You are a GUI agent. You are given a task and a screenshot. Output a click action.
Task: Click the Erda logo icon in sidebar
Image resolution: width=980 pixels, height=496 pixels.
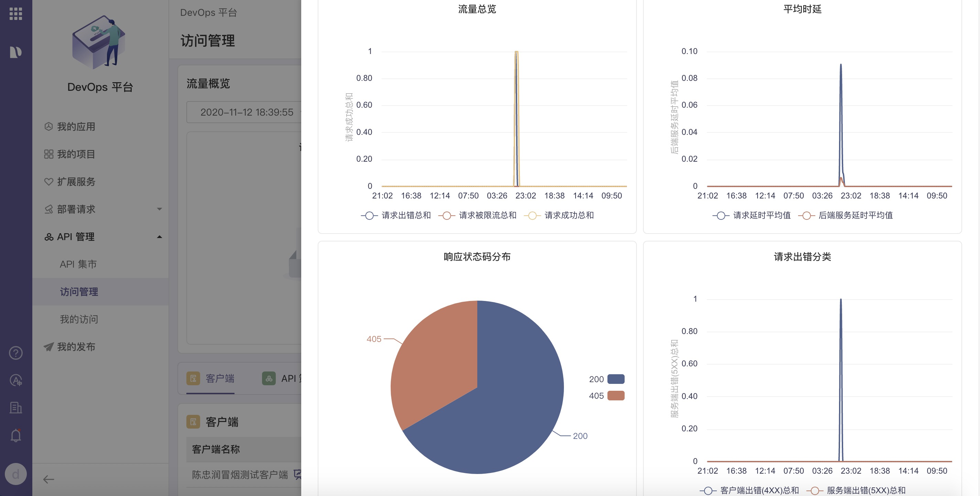click(x=15, y=52)
